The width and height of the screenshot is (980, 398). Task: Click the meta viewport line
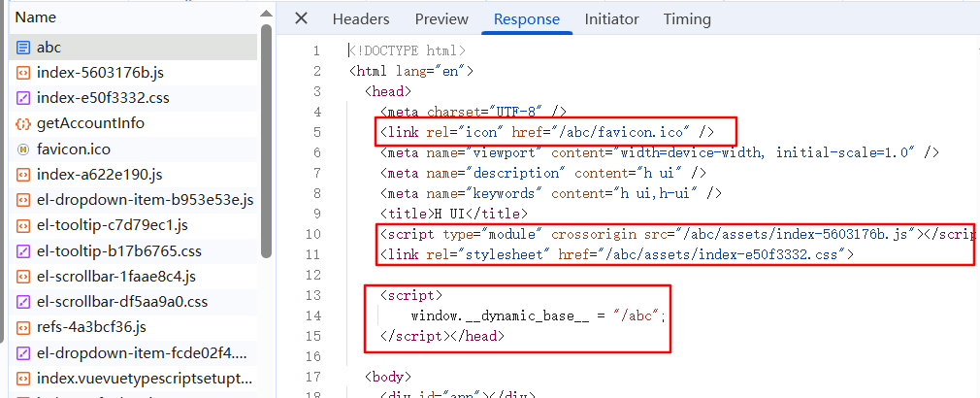point(660,153)
